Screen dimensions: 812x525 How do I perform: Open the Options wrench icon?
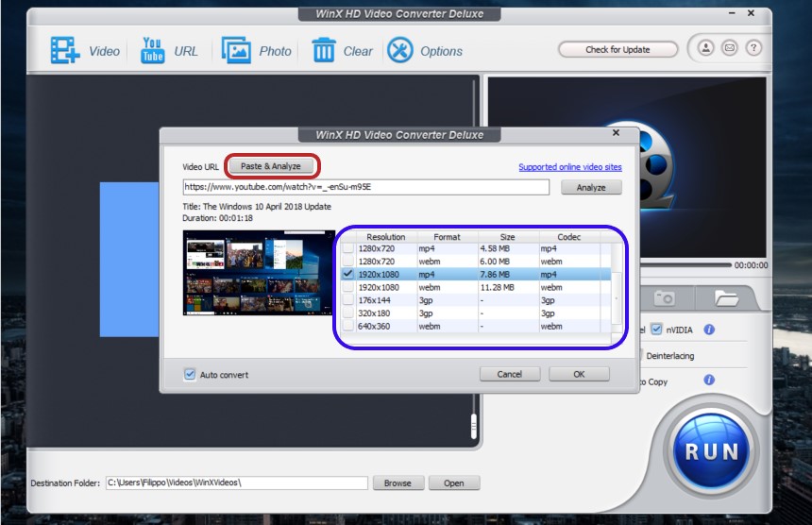tap(400, 50)
